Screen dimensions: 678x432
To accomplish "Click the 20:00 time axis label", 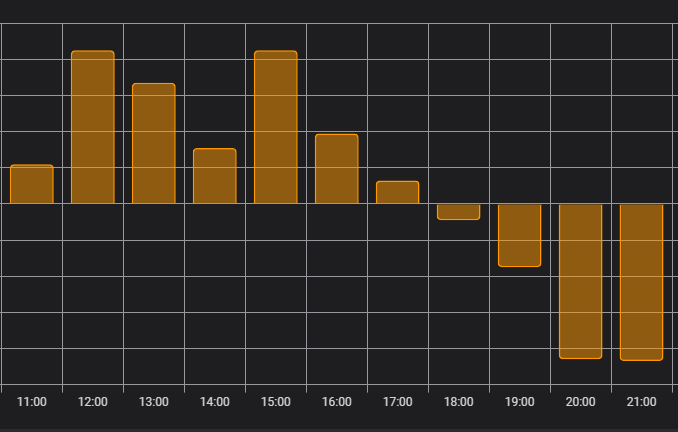I will click(581, 402).
